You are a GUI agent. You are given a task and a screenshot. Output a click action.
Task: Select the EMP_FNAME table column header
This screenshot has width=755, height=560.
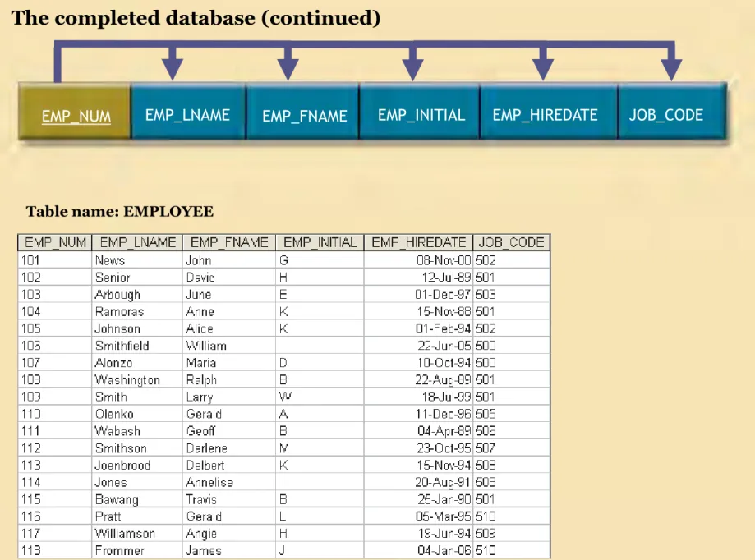(x=229, y=242)
